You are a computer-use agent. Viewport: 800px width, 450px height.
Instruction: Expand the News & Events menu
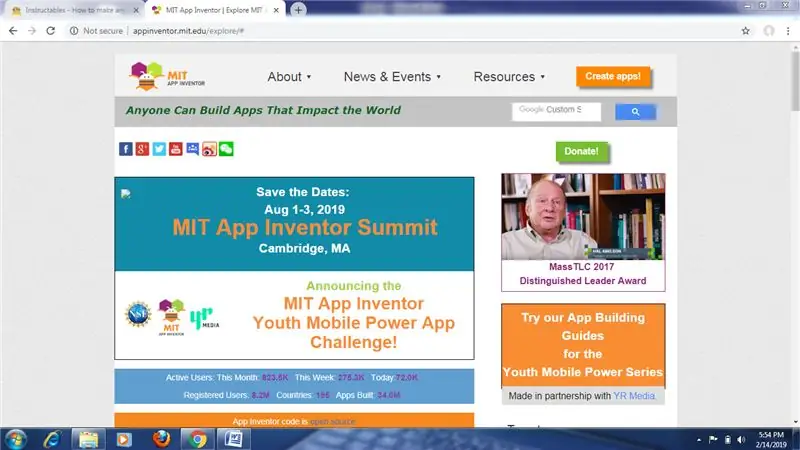[392, 77]
